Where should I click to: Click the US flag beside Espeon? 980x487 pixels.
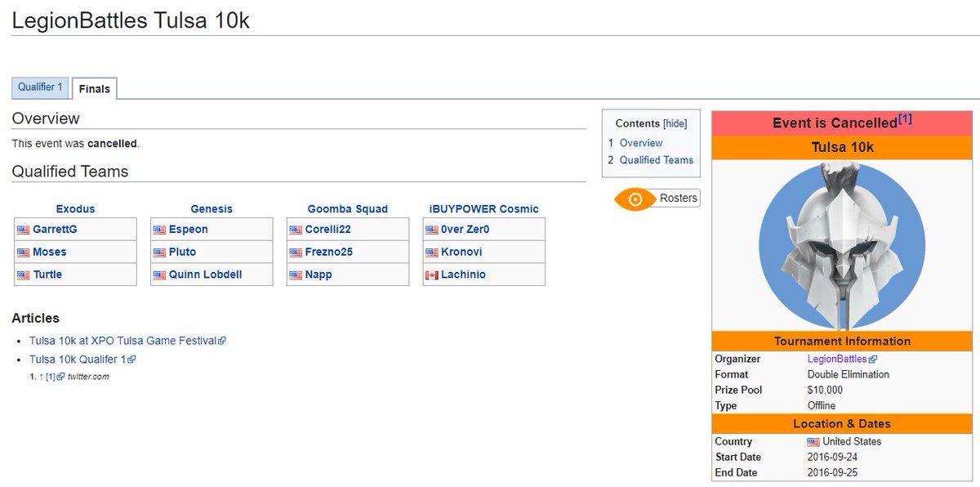click(x=159, y=230)
